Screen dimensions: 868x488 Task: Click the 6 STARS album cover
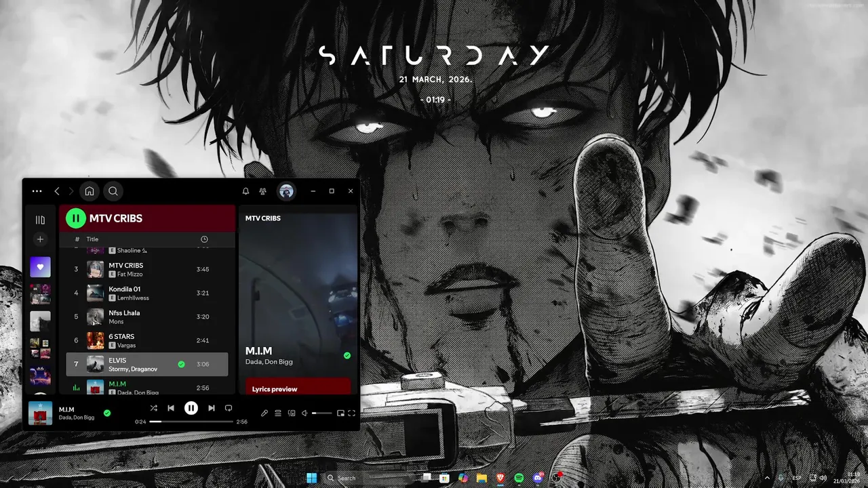pos(95,340)
